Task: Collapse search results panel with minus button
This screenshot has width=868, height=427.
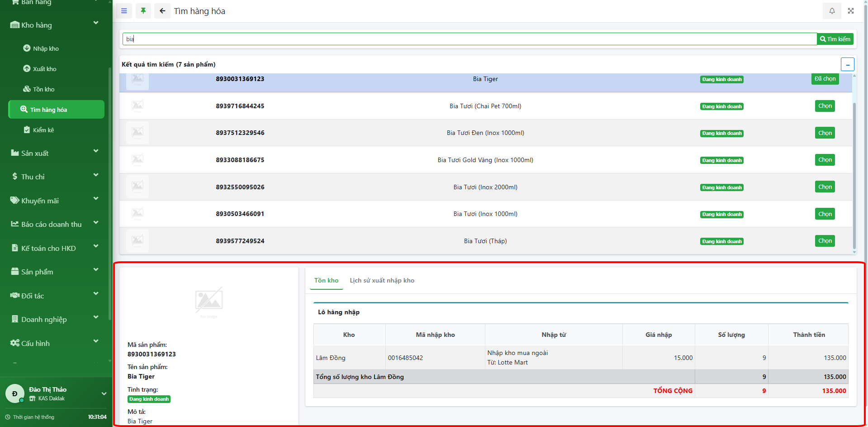Action: pos(847,64)
